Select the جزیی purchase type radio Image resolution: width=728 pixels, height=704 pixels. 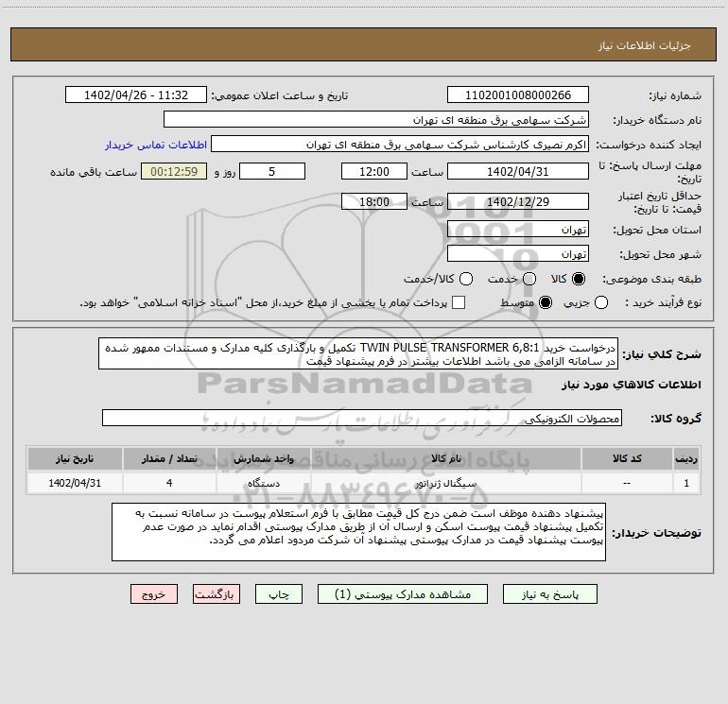(x=601, y=302)
